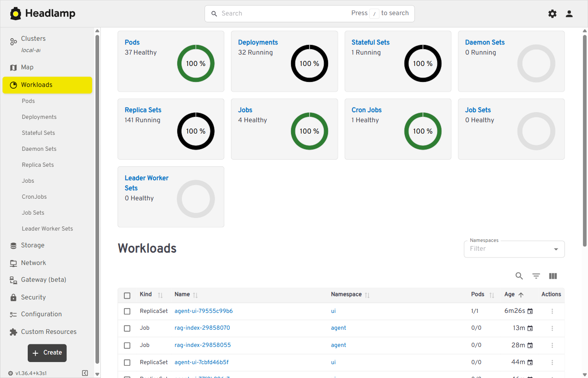Open actions menu for agent-ui-7cbfd46b5f
Image resolution: width=588 pixels, height=378 pixels.
tap(552, 362)
